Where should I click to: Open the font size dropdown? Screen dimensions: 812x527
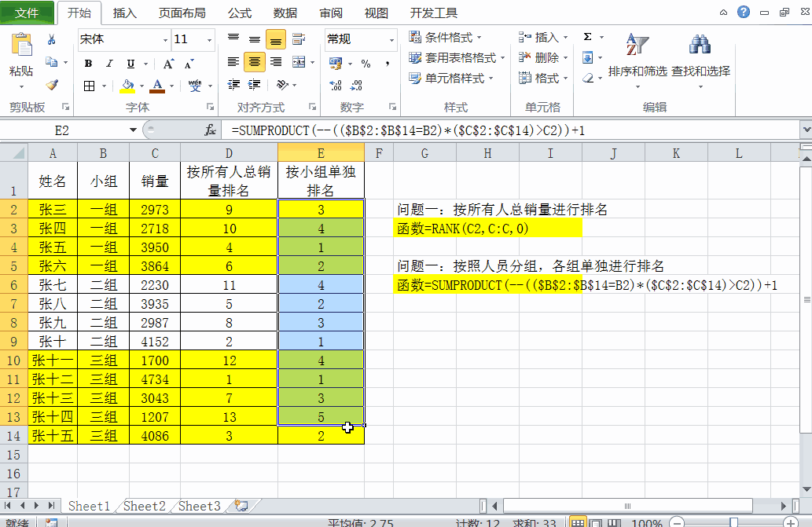pyautogui.click(x=209, y=40)
